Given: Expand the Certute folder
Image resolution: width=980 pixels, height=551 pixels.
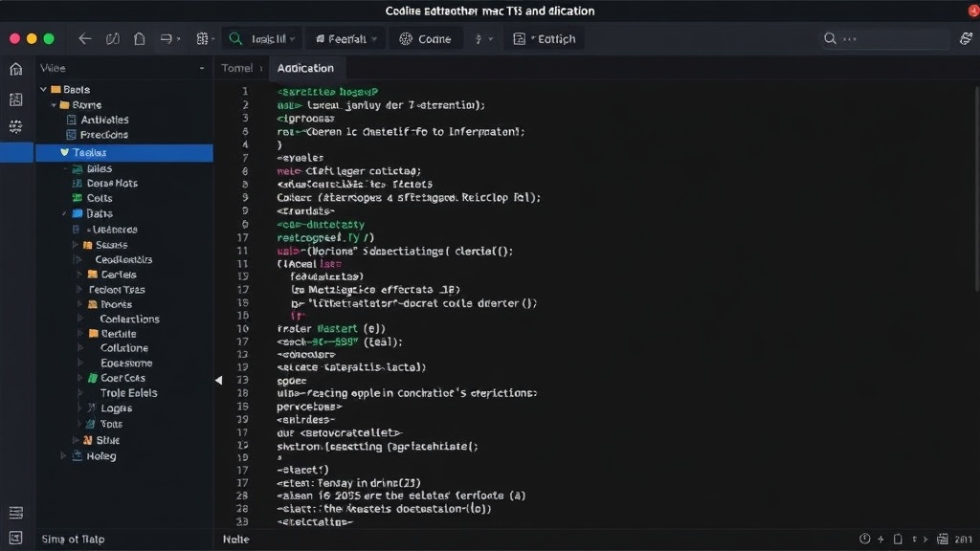Looking at the screenshot, I should click(80, 334).
